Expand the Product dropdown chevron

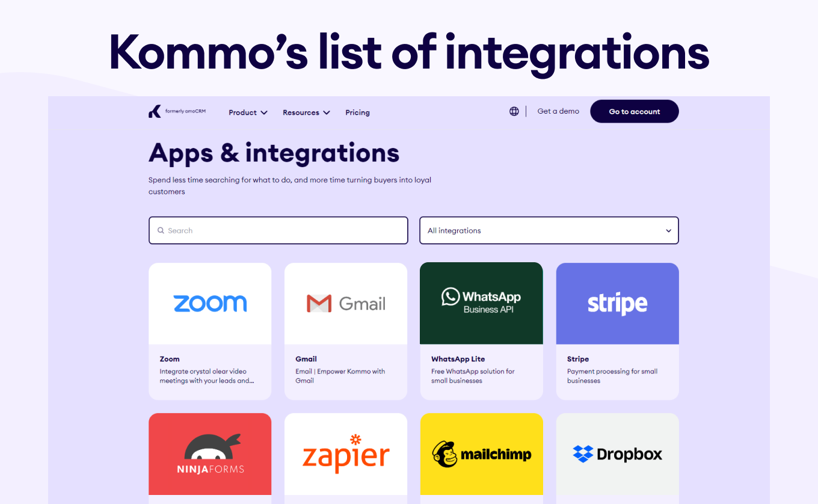(x=263, y=112)
